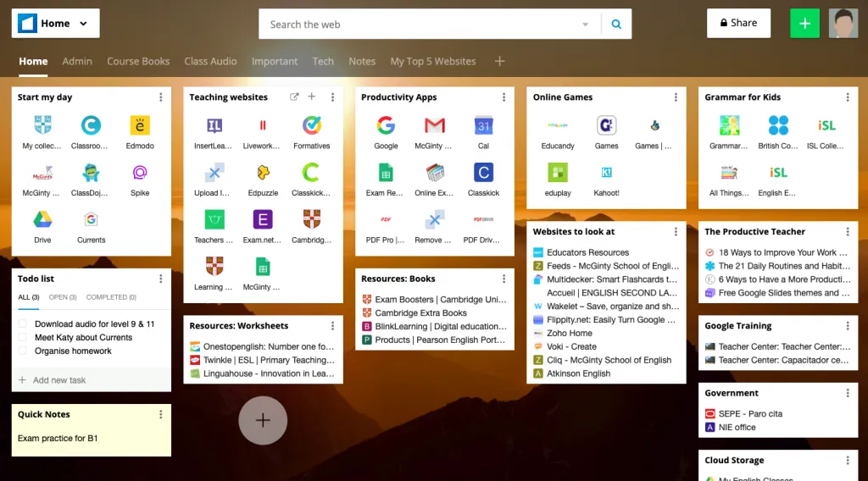Screen dimensions: 868x481
Task: Open the NIE office link
Action: [737, 427]
